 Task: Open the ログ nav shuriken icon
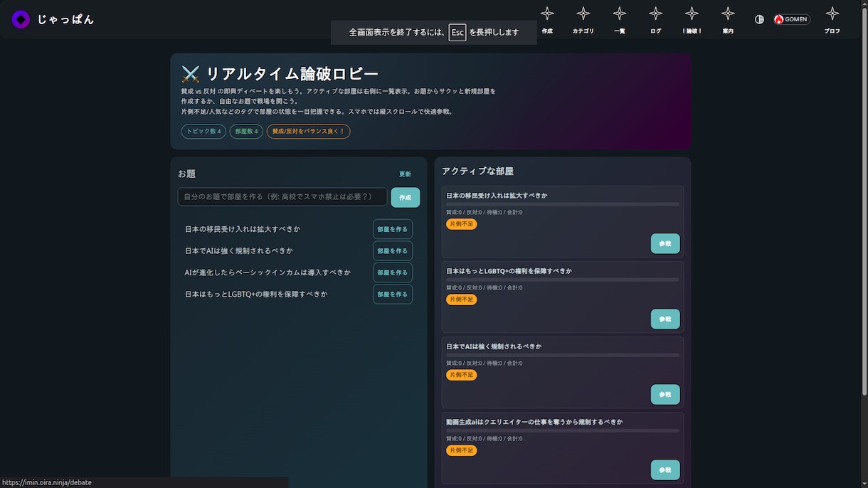[x=656, y=14]
